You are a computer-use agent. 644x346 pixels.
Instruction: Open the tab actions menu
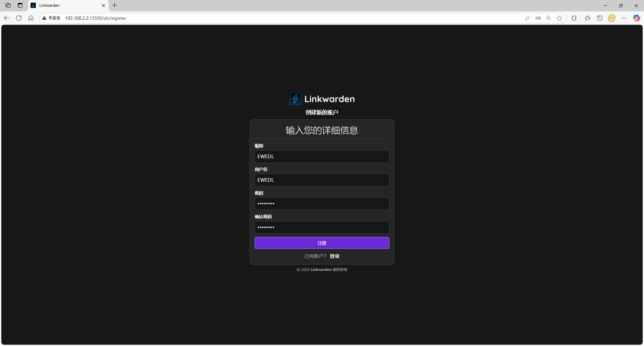20,5
